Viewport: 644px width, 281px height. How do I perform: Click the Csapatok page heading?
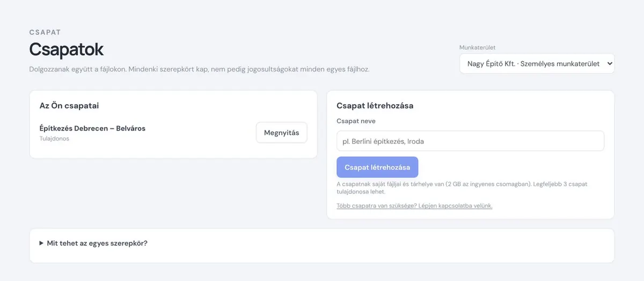(x=66, y=49)
